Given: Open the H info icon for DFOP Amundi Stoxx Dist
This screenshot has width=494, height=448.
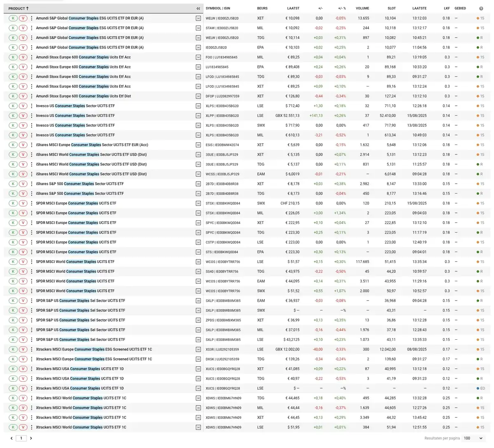Looking at the screenshot, I should [198, 96].
